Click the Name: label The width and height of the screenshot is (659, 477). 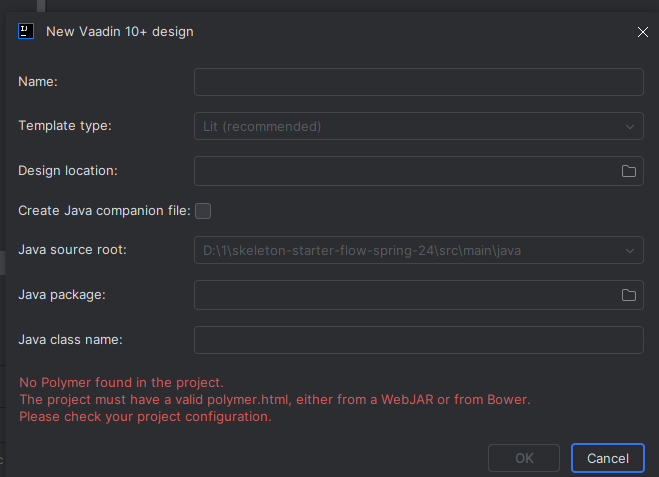click(38, 82)
